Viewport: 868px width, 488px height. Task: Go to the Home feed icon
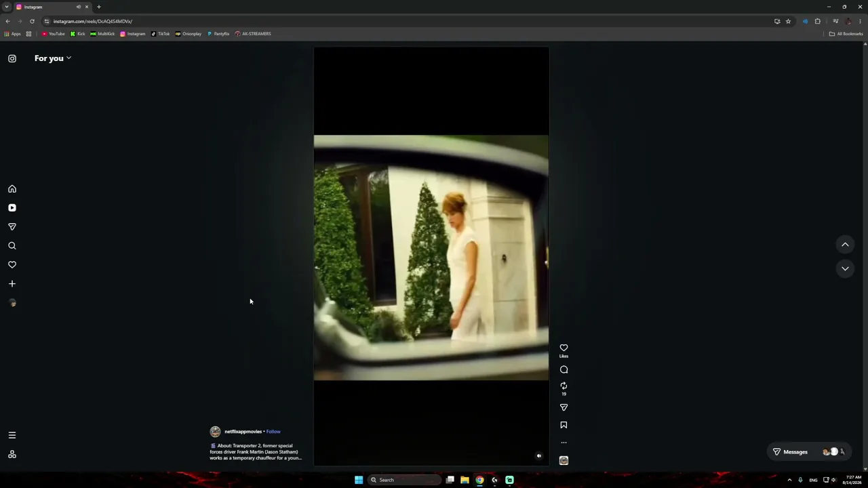(12, 189)
